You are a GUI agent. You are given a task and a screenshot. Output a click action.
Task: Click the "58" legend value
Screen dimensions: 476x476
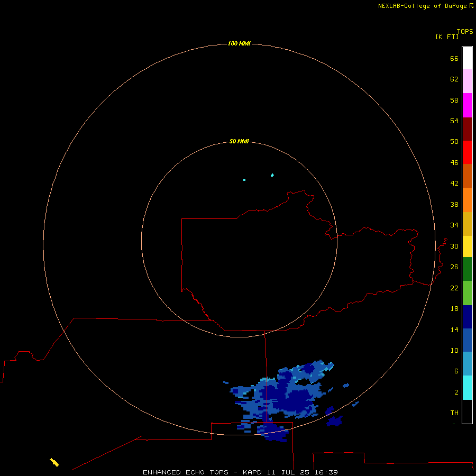pyautogui.click(x=454, y=100)
